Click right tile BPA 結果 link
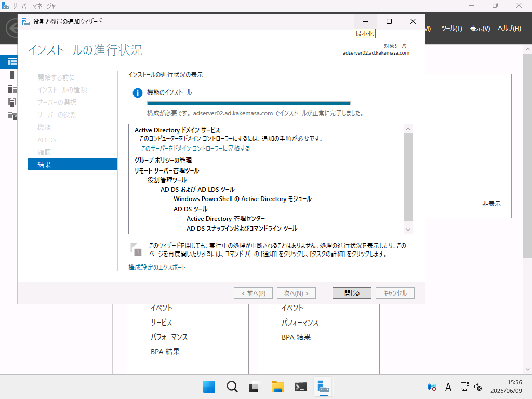The height and width of the screenshot is (399, 532). tap(296, 337)
